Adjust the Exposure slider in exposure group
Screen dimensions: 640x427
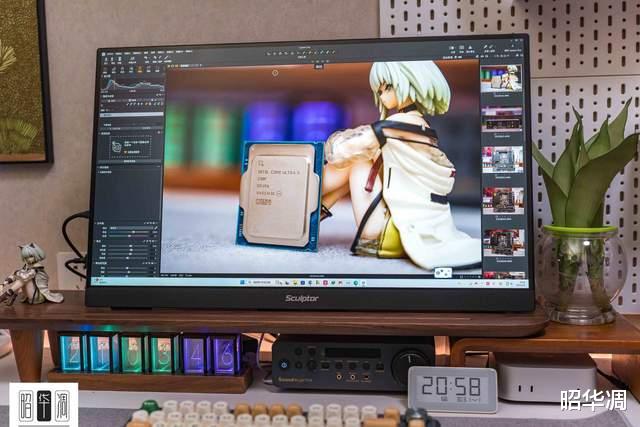tap(131, 247)
